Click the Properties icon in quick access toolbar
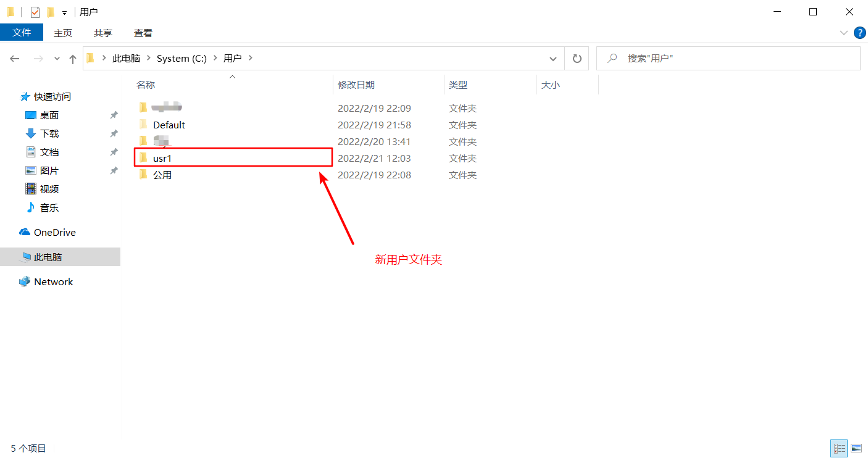 click(x=35, y=12)
